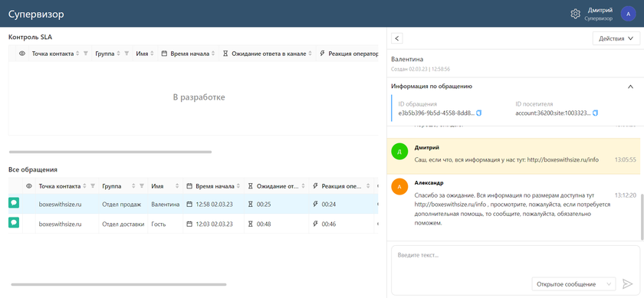Open the chat icon in Гость's row
The height and width of the screenshot is (298, 644).
[x=14, y=222]
